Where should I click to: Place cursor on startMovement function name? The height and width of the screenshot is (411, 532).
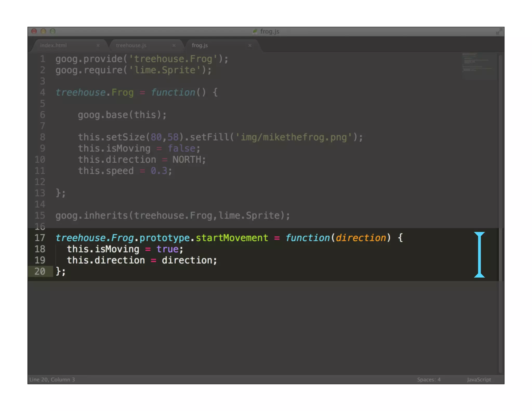point(231,238)
